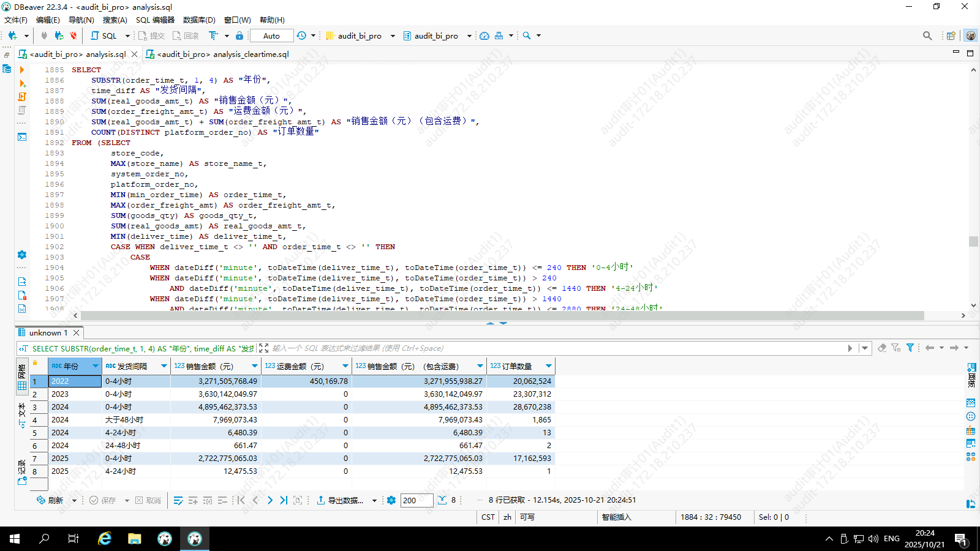This screenshot has height=551, width=980.
Task: Toggle the 记录 record view mode
Action: pyautogui.click(x=22, y=473)
